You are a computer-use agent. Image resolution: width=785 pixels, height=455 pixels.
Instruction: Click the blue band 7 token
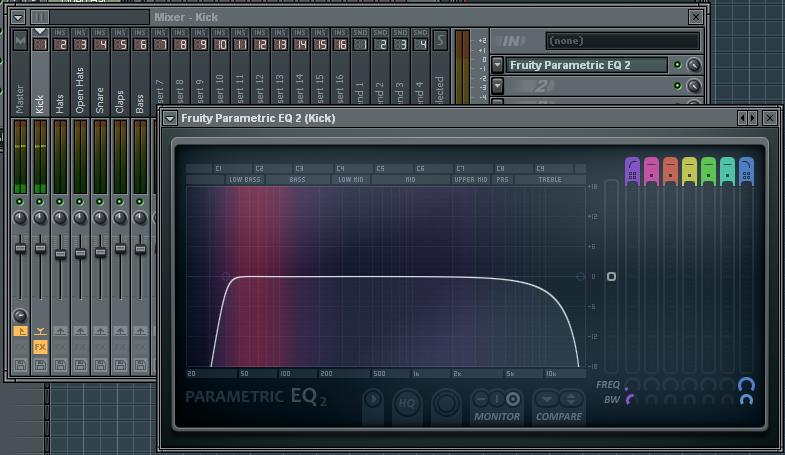(746, 170)
